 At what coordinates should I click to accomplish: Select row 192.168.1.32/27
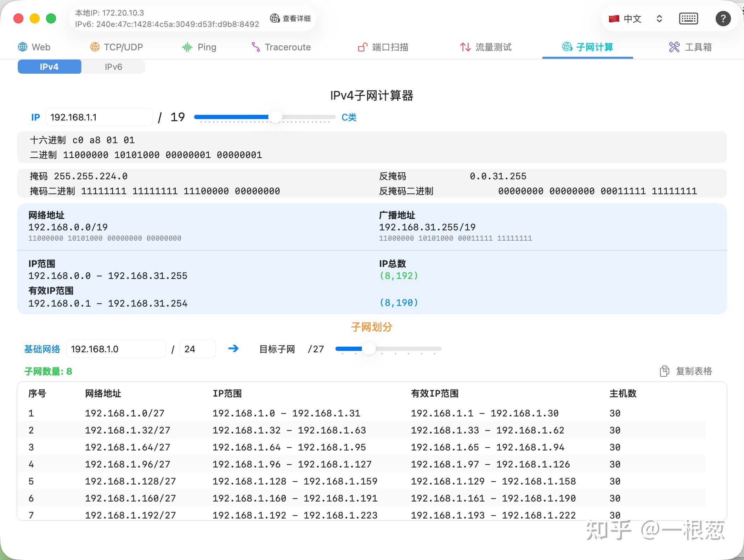(x=362, y=430)
